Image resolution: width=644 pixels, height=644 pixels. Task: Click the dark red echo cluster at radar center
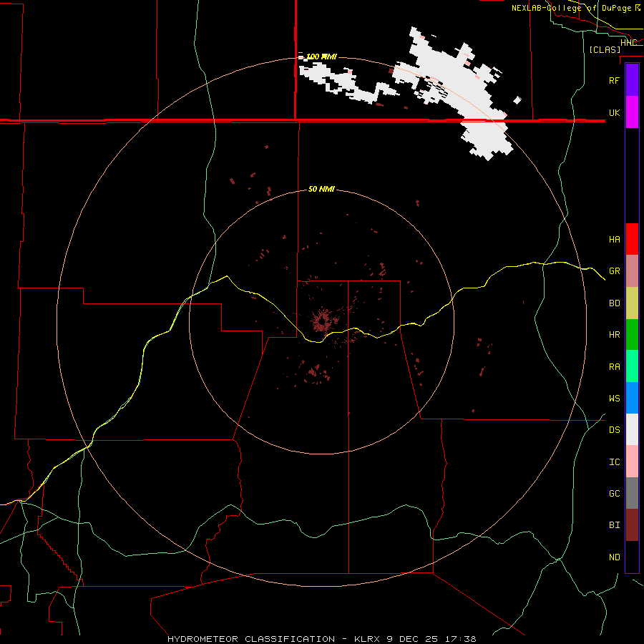(x=324, y=321)
